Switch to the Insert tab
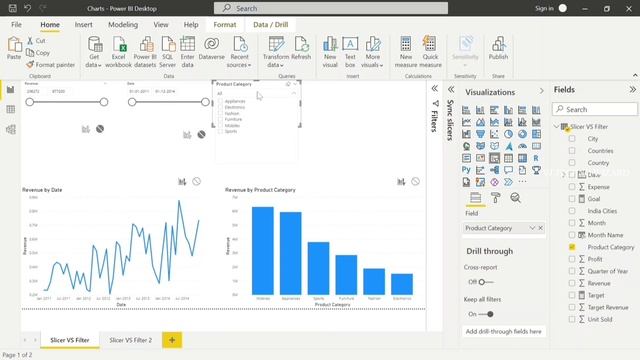This screenshot has width=640, height=360. (83, 24)
